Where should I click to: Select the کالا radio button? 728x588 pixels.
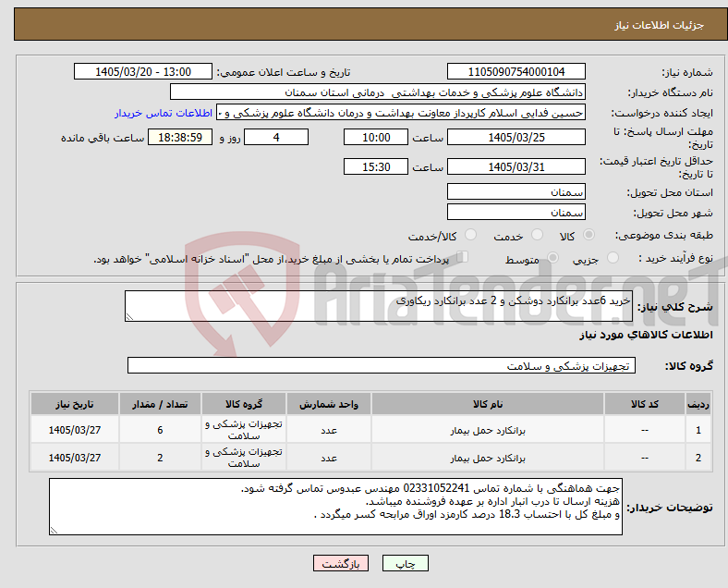pos(588,235)
